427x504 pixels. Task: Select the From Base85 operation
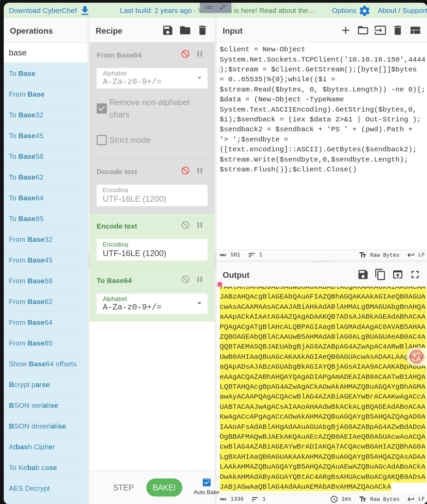tap(46, 343)
